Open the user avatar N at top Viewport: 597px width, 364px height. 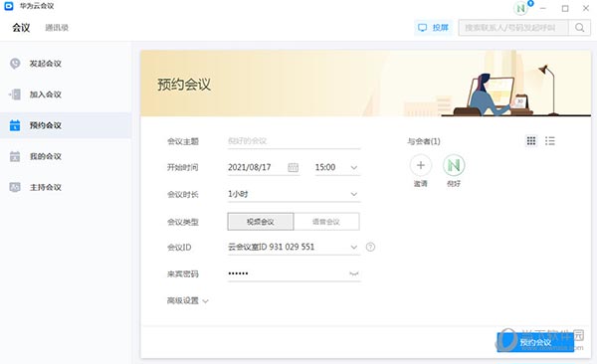[x=520, y=8]
